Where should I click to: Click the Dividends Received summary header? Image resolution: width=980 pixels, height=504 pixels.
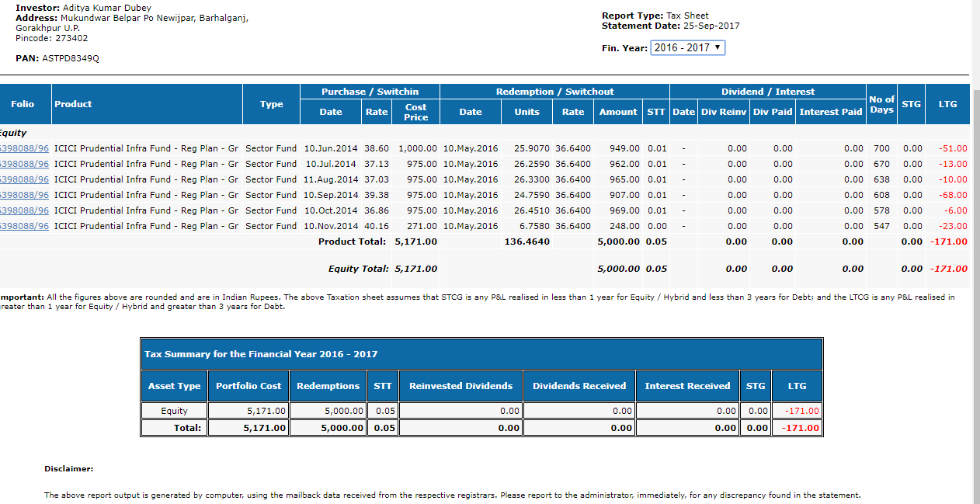(579, 386)
